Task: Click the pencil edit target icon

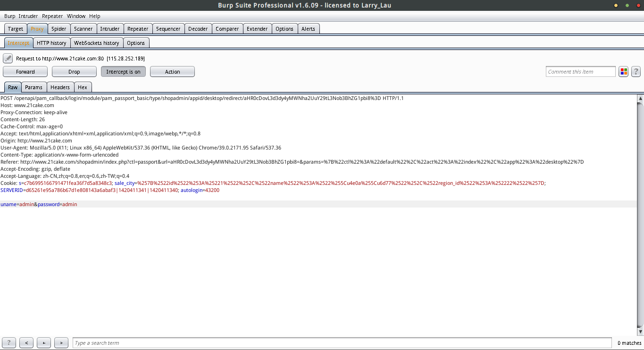Action: pyautogui.click(x=8, y=58)
